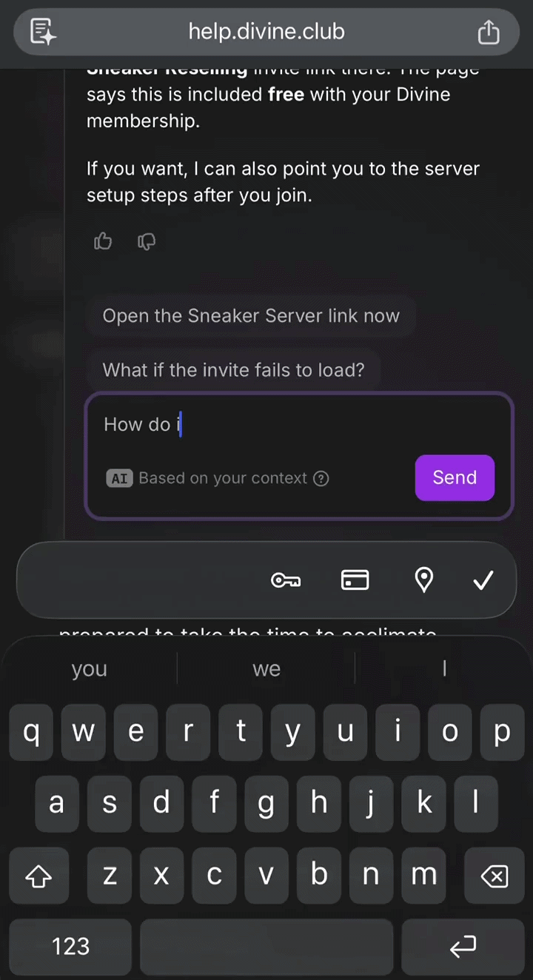Choose 'What if the invite fails to load?' suggestion

[234, 369]
